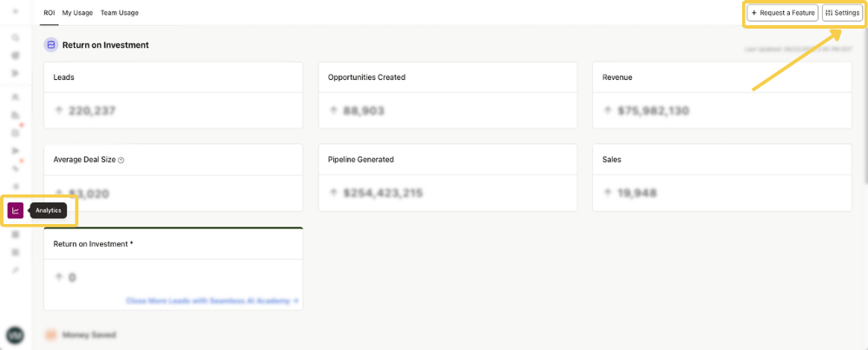Image resolution: width=868 pixels, height=350 pixels.
Task: Click the Opportunities Created card title
Action: click(366, 77)
